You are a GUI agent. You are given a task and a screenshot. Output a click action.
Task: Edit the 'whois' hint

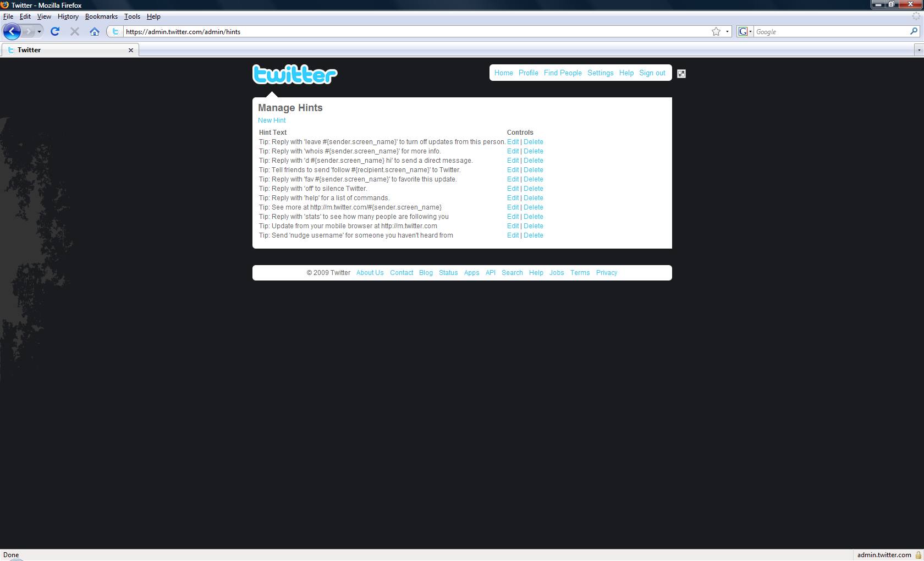(x=513, y=151)
